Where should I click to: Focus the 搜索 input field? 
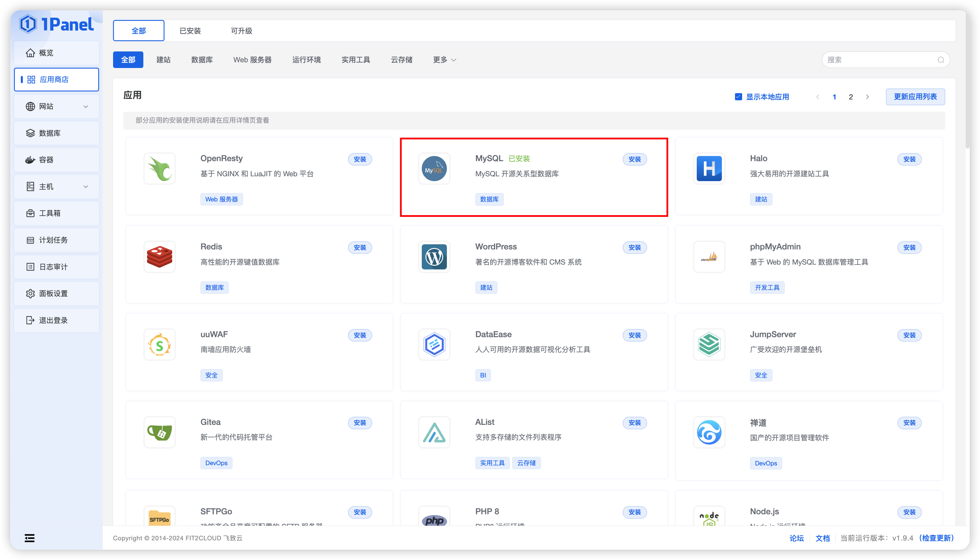pos(885,60)
